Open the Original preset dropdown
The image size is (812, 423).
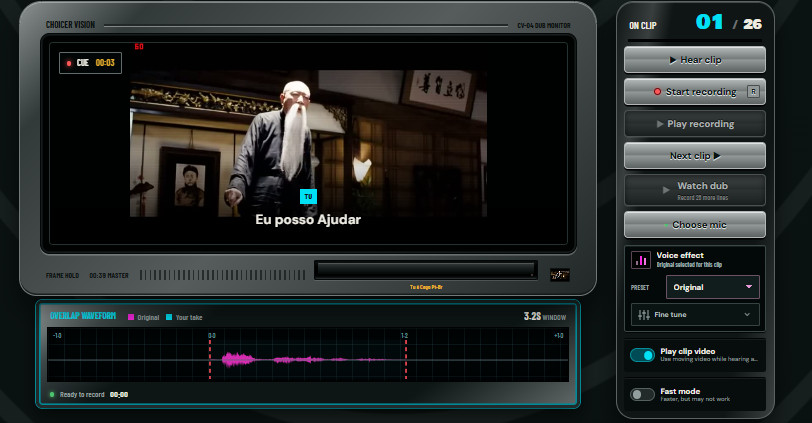pyautogui.click(x=713, y=287)
